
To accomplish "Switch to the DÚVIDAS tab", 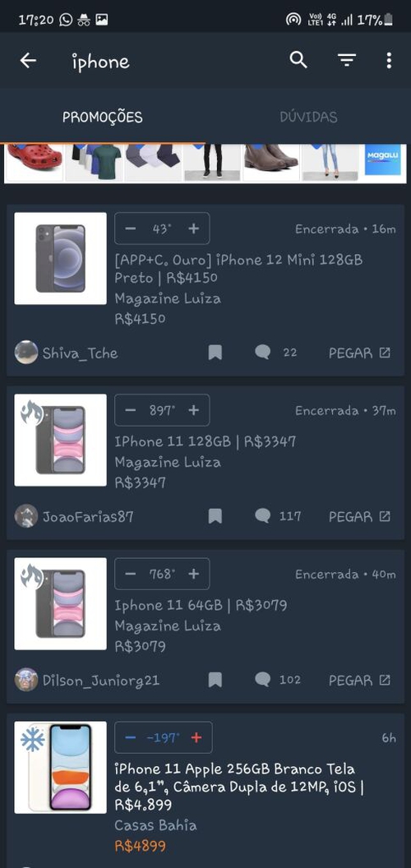I will click(x=308, y=117).
